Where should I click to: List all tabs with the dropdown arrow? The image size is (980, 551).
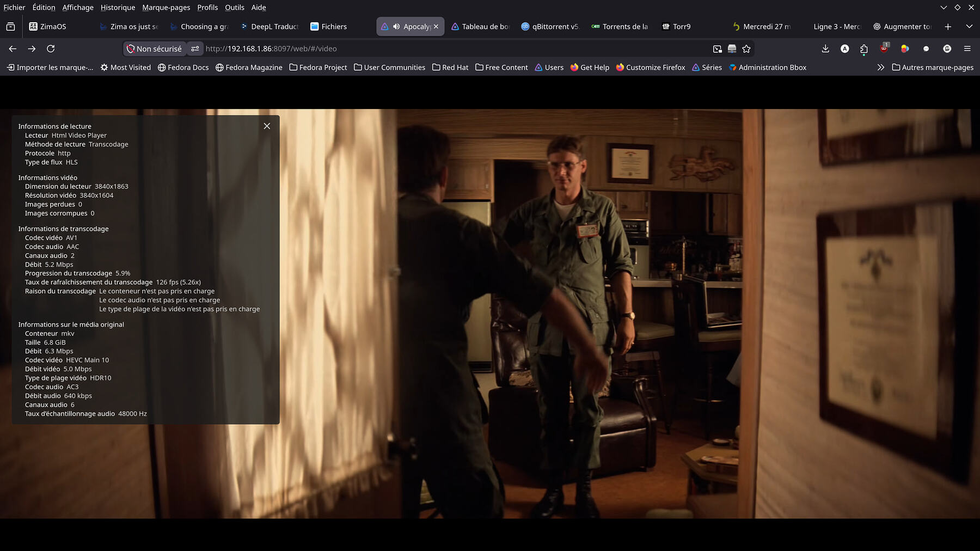[969, 27]
